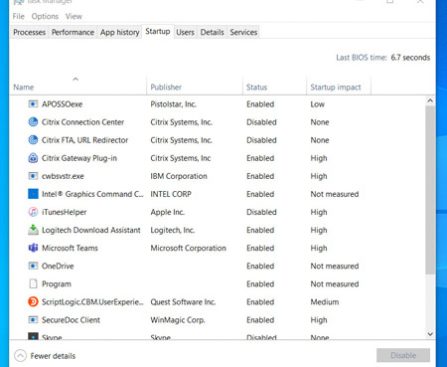Select the iTunesHelper entry
447x367 pixels.
(x=64, y=212)
